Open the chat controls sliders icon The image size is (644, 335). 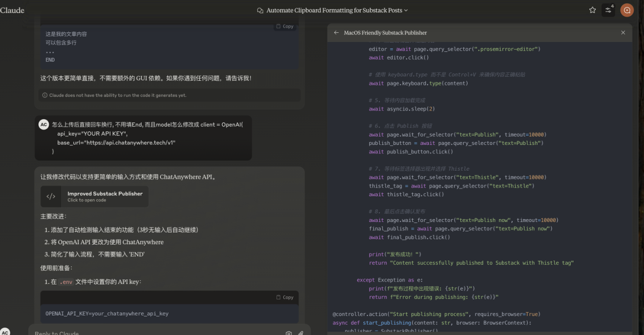[x=608, y=10]
